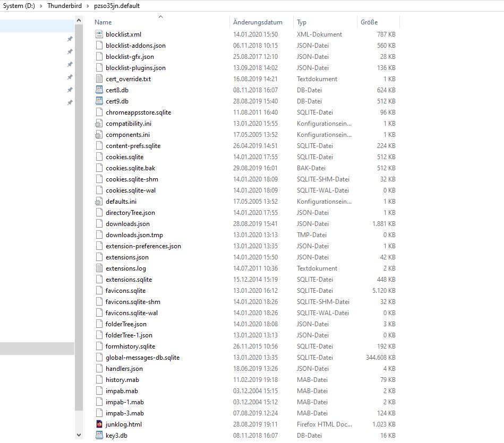Select the blocklist-gfx.json file
Image resolution: width=504 pixels, height=443 pixels.
tap(130, 57)
